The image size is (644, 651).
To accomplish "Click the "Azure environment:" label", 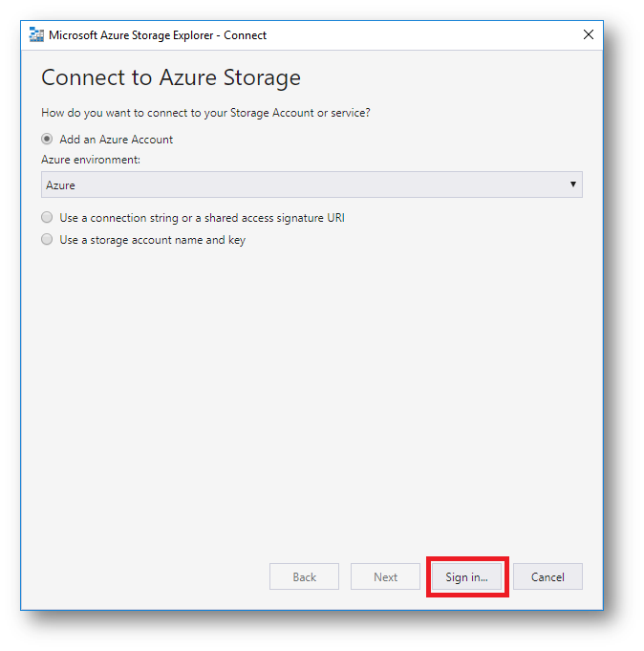I will tap(91, 160).
